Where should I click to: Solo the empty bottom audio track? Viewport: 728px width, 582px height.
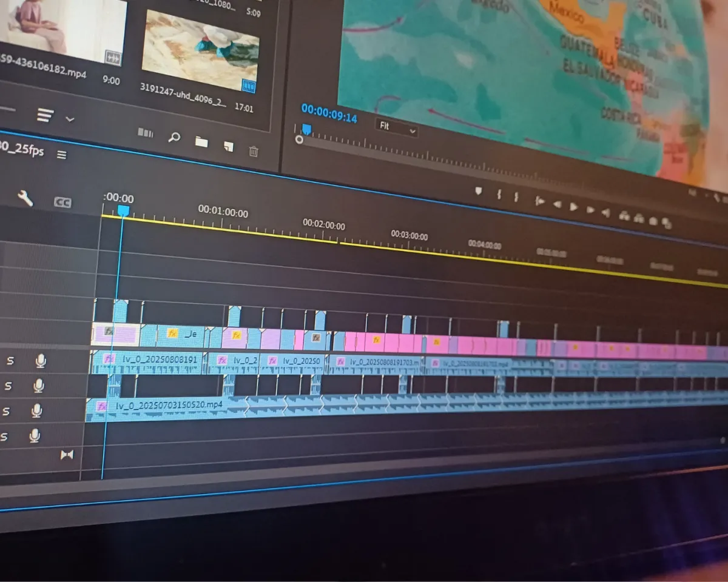[4, 436]
